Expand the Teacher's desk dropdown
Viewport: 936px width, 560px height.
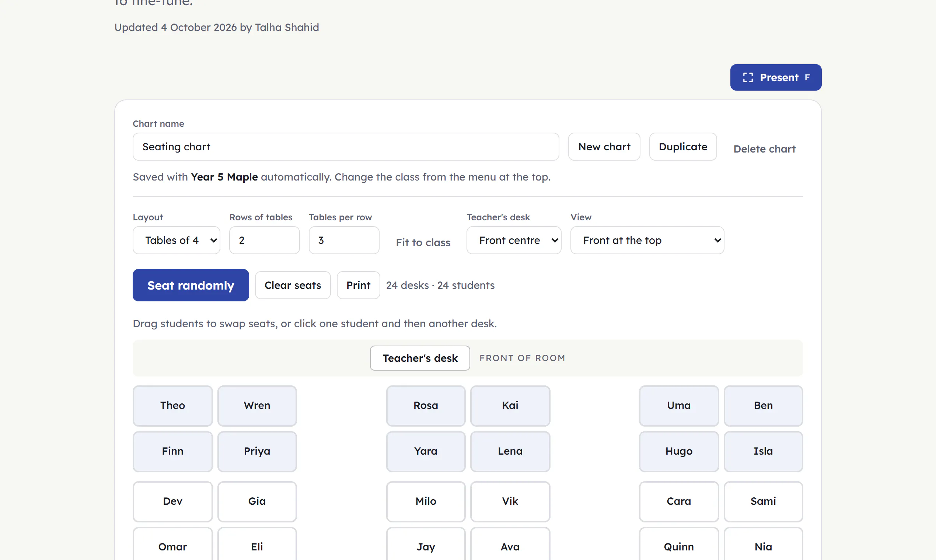[x=514, y=240]
